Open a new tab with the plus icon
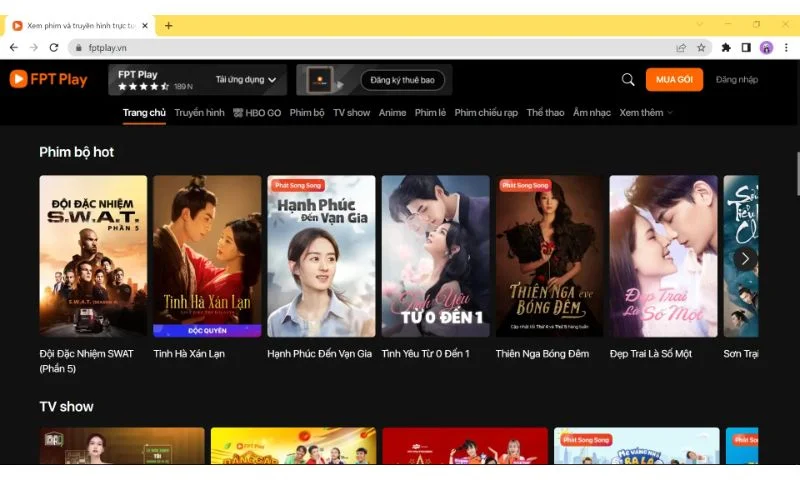 (168, 25)
